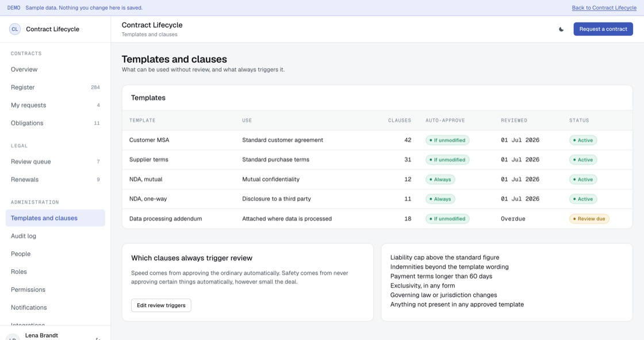
Task: Open the Overview page in sidebar
Action: point(55,70)
